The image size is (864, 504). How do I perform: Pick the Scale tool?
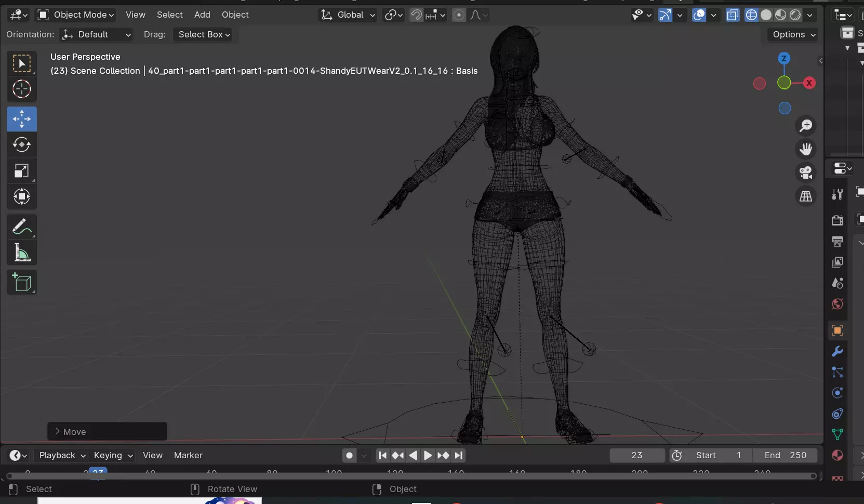click(x=22, y=170)
